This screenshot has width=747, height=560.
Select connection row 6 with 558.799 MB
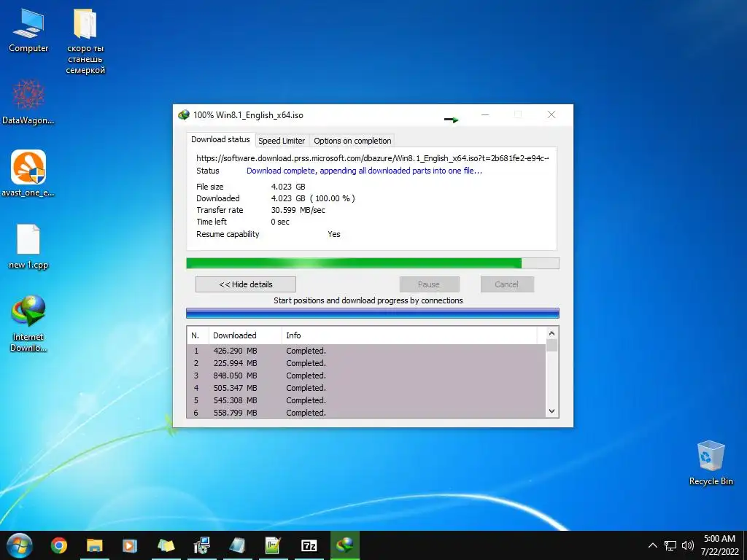(366, 413)
